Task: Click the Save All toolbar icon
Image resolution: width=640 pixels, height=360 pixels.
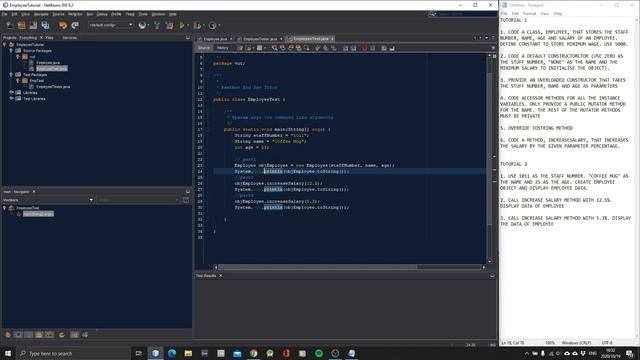Action: pyautogui.click(x=45, y=25)
